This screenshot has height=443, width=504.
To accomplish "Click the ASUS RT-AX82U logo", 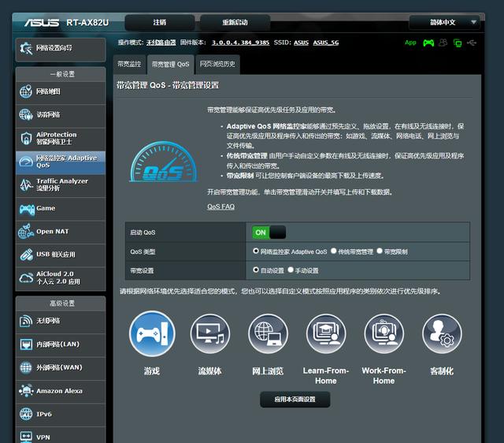I will click(66, 23).
